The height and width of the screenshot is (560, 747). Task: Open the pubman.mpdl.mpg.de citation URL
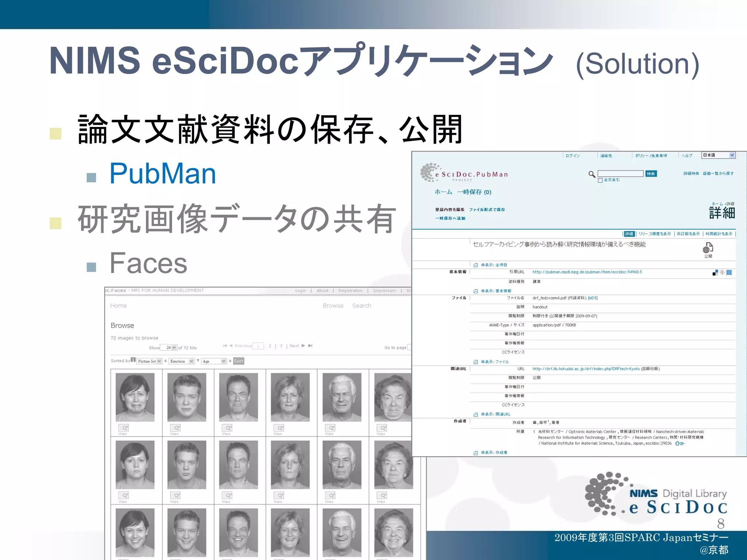pos(587,272)
